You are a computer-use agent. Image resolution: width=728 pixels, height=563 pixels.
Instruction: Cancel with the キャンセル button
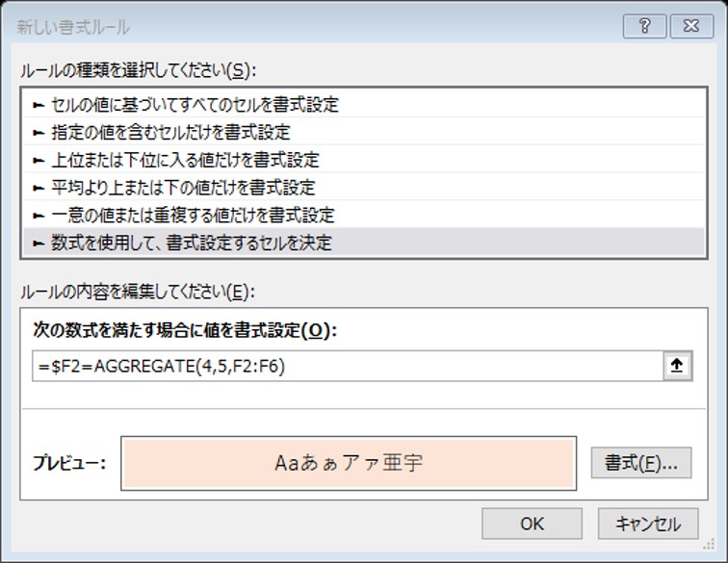point(648,524)
